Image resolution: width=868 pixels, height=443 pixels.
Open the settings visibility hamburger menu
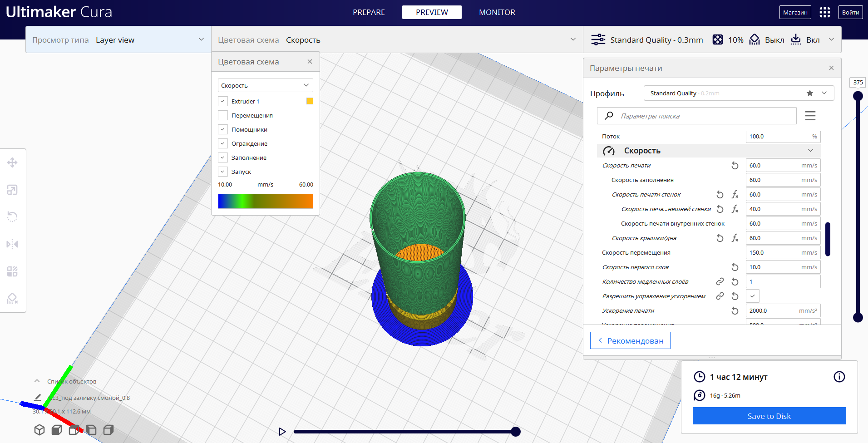pos(810,116)
